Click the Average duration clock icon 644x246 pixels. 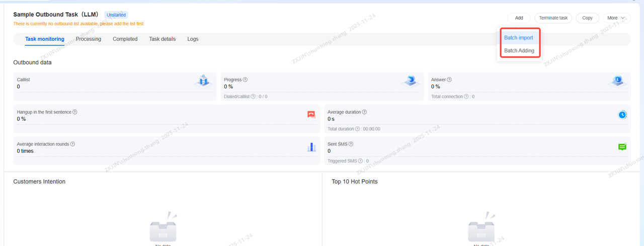click(622, 115)
